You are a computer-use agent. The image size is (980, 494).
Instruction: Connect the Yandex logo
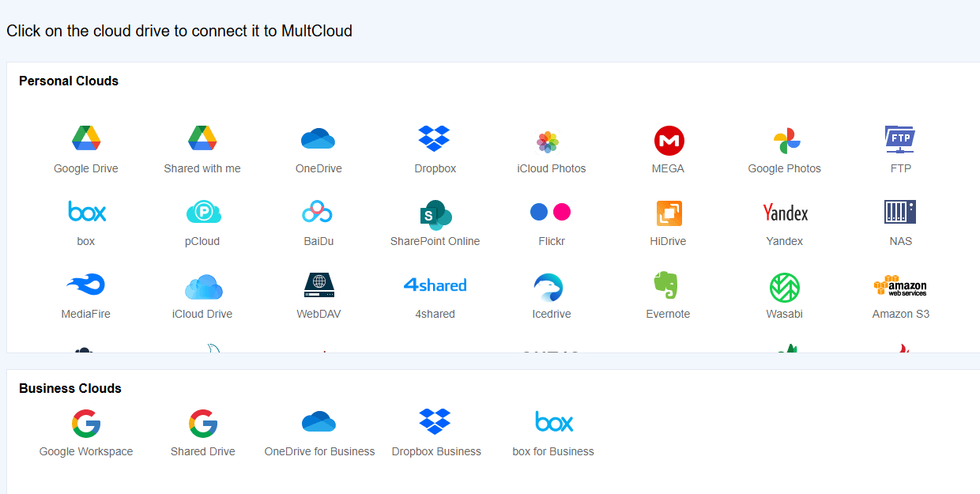point(785,213)
